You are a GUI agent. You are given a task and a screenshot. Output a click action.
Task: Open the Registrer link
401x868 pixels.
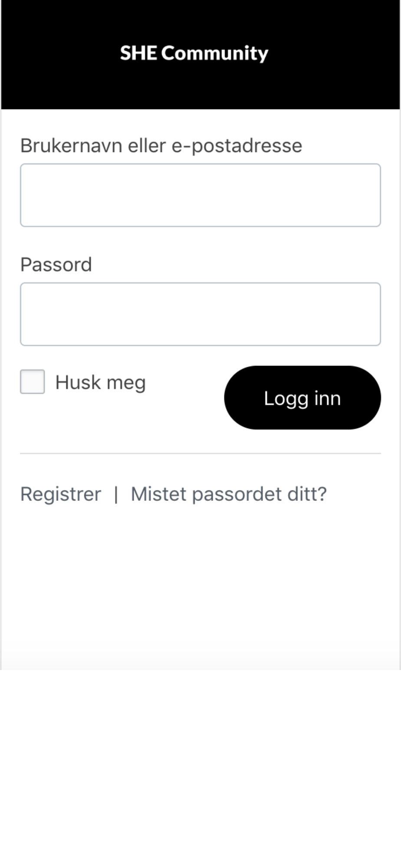[x=61, y=494]
